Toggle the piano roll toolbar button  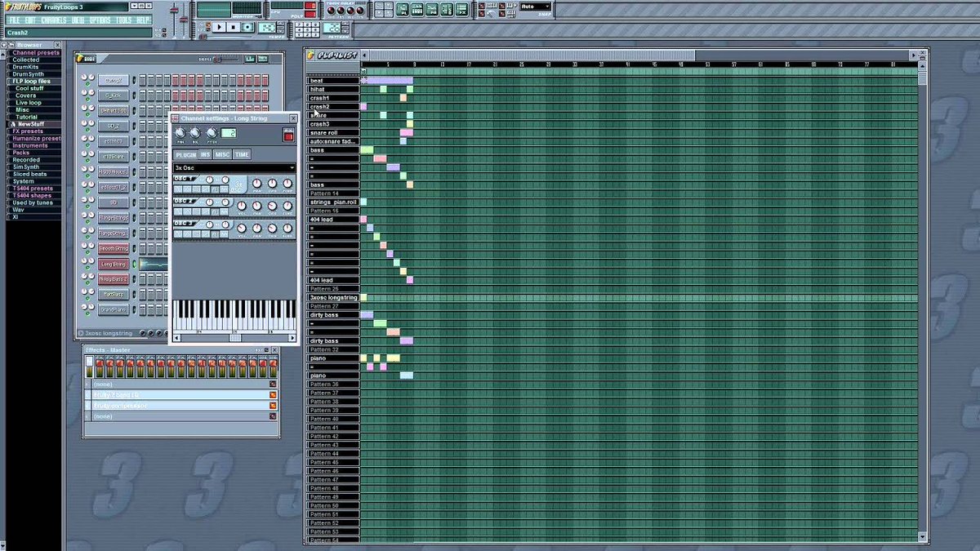click(x=432, y=10)
